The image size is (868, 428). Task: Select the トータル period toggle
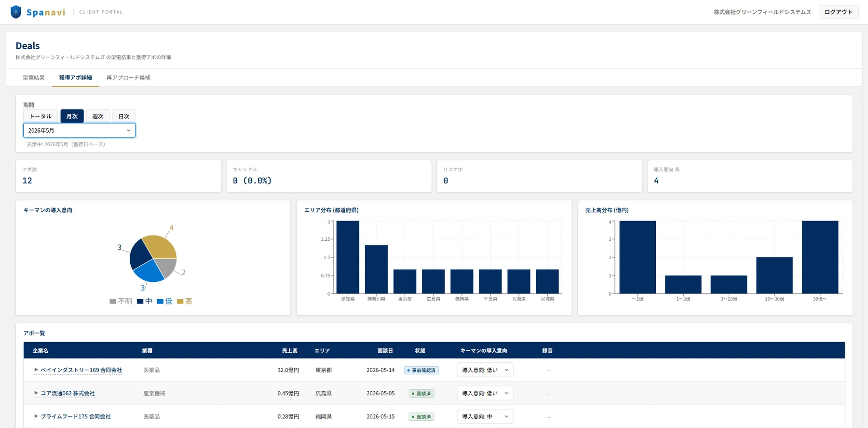(x=41, y=116)
